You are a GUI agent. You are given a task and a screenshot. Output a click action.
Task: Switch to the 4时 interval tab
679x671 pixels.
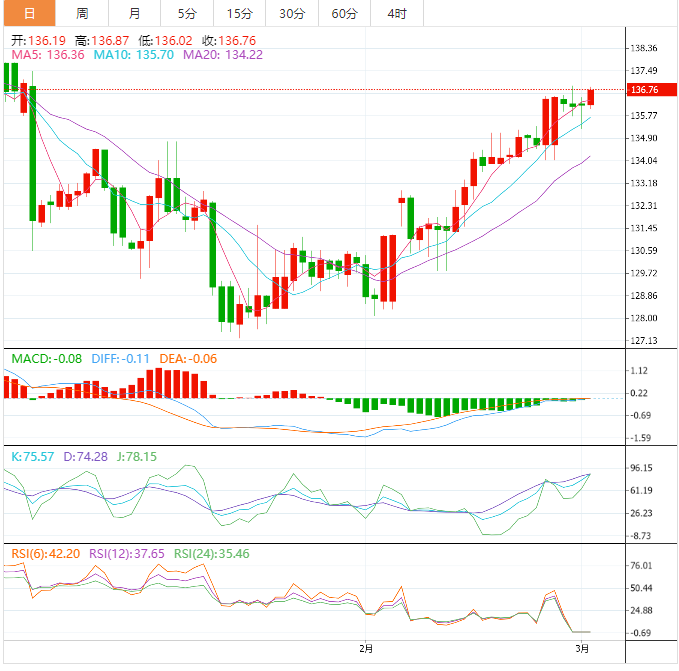[396, 13]
